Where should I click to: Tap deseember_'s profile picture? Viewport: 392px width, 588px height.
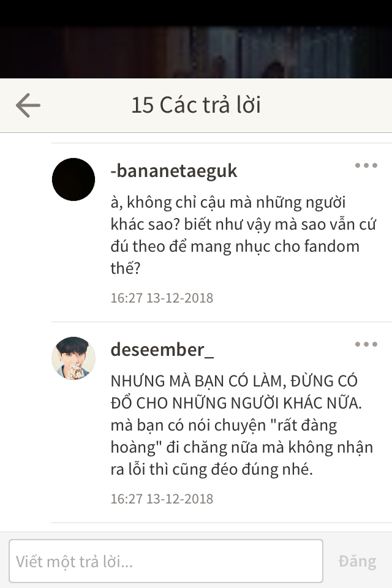point(73,358)
